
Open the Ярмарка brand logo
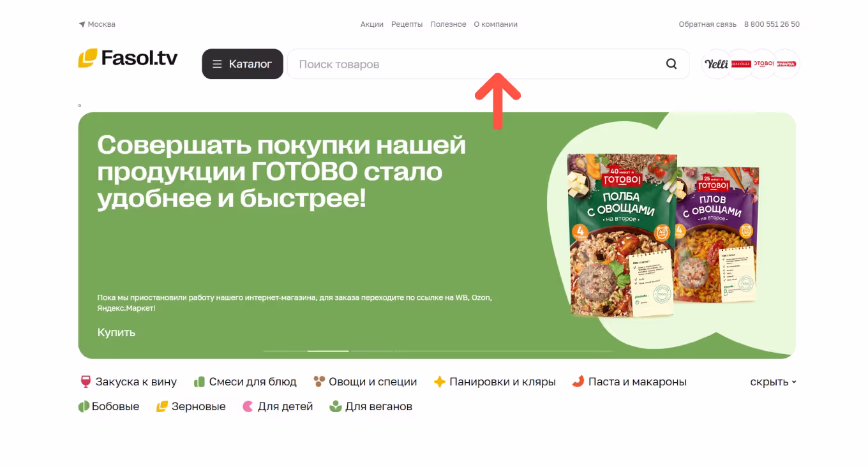[786, 64]
